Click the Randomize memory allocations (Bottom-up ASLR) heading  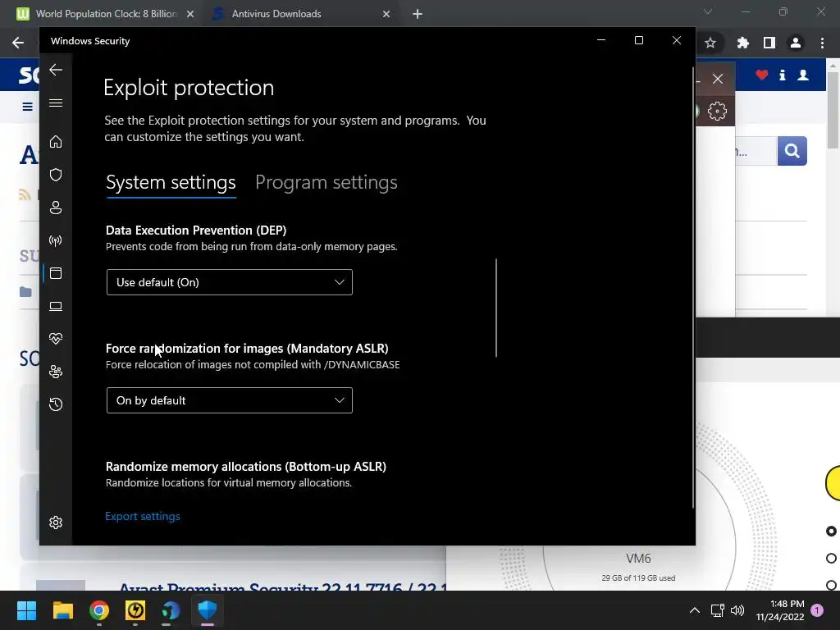pos(246,467)
